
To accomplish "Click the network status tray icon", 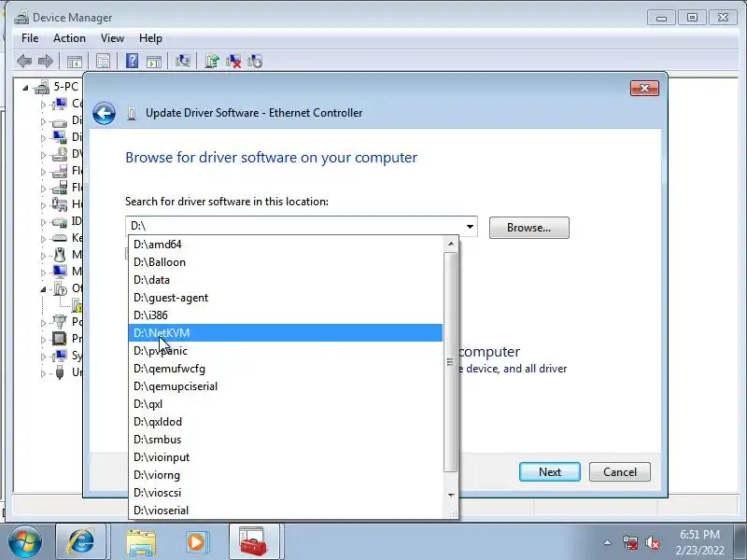I will coord(629,542).
